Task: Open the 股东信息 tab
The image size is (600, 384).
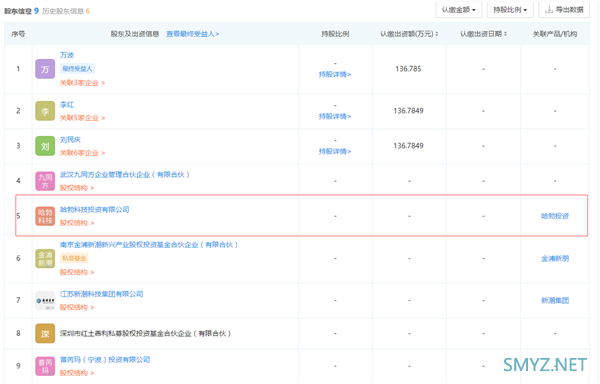Action: coord(21,11)
